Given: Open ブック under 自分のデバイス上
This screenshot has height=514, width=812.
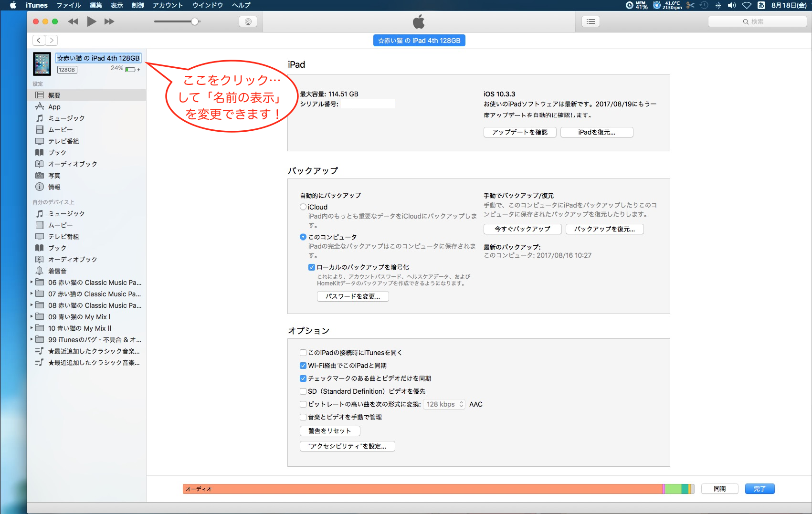Looking at the screenshot, I should [86, 248].
